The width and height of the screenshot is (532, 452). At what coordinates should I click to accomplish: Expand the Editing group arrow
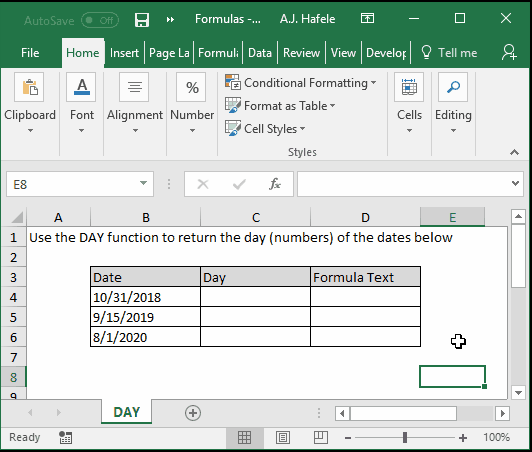[x=453, y=130]
